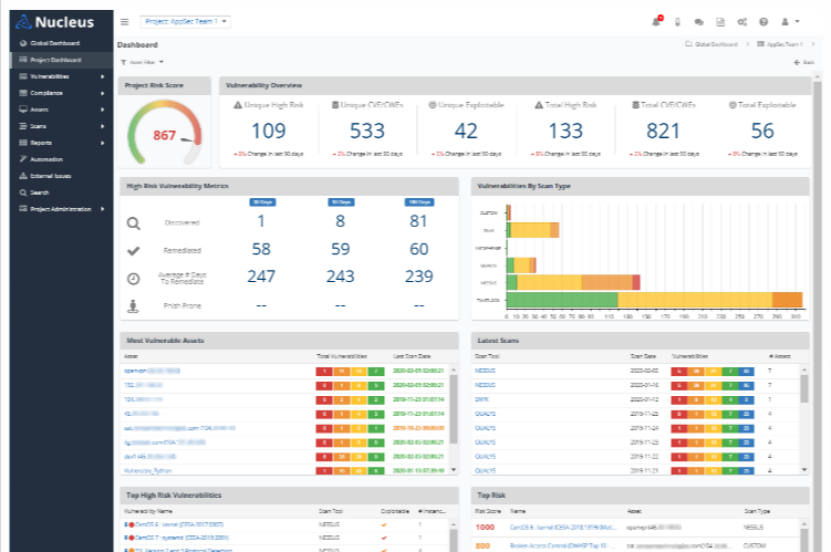Click the device icon next to bell

pos(677,22)
